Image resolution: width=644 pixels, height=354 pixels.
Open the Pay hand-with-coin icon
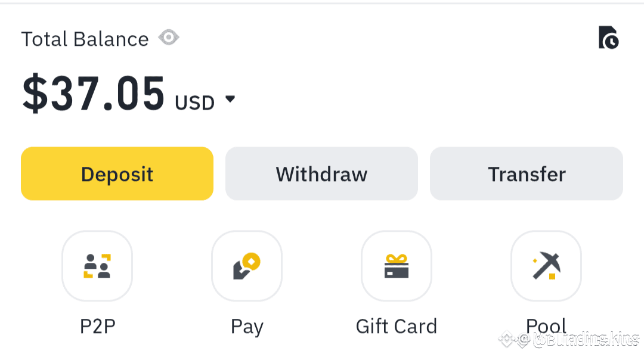pos(247,266)
